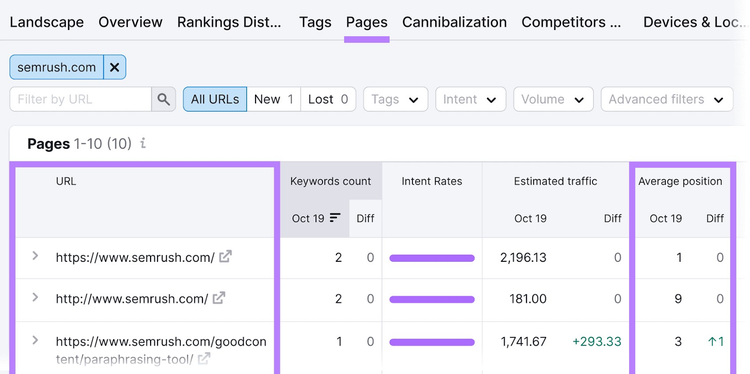Sort by Average position Diff

[715, 219]
